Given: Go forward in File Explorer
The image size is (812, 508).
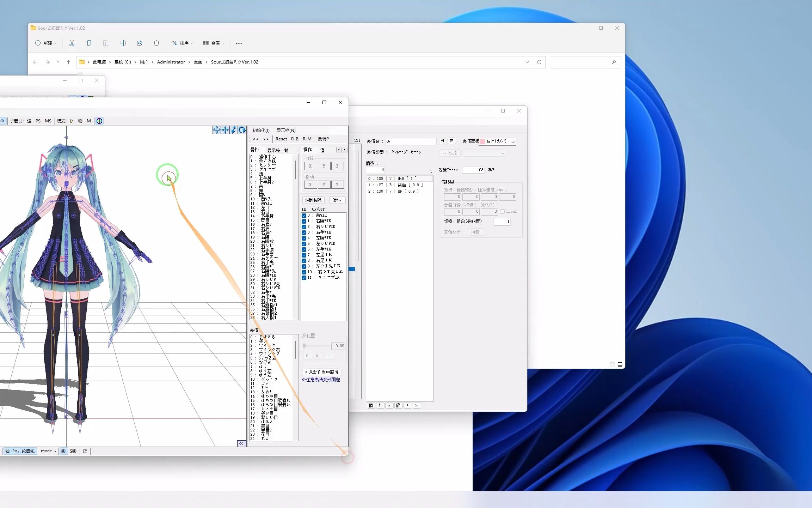Looking at the screenshot, I should (x=48, y=62).
